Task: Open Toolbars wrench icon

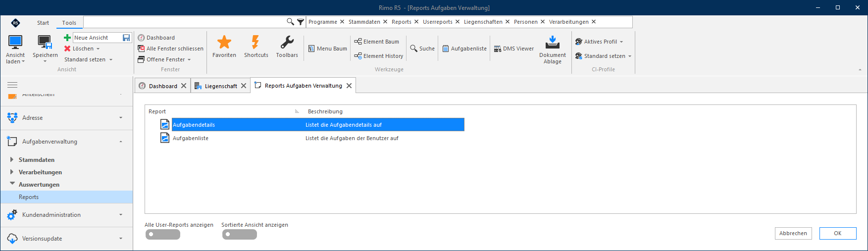Action: pyautogui.click(x=287, y=42)
